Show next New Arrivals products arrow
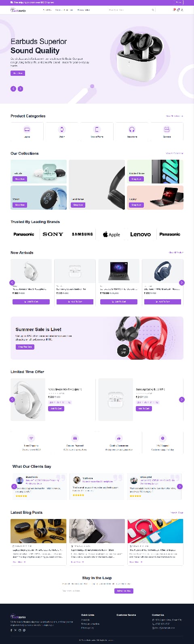The width and height of the screenshot is (194, 644). click(x=182, y=283)
